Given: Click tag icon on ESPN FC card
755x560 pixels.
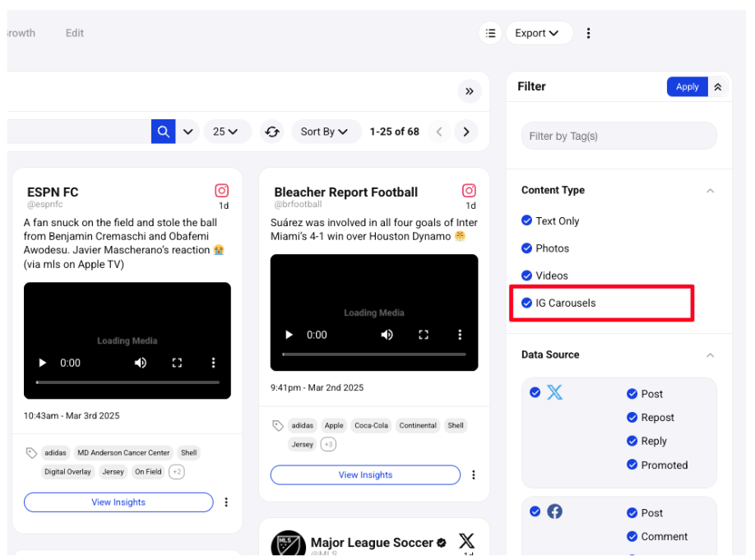Looking at the screenshot, I should click(31, 452).
